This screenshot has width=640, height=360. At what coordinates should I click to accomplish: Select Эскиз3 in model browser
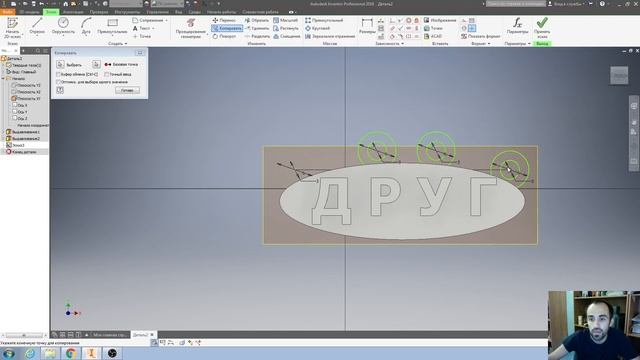click(16, 145)
